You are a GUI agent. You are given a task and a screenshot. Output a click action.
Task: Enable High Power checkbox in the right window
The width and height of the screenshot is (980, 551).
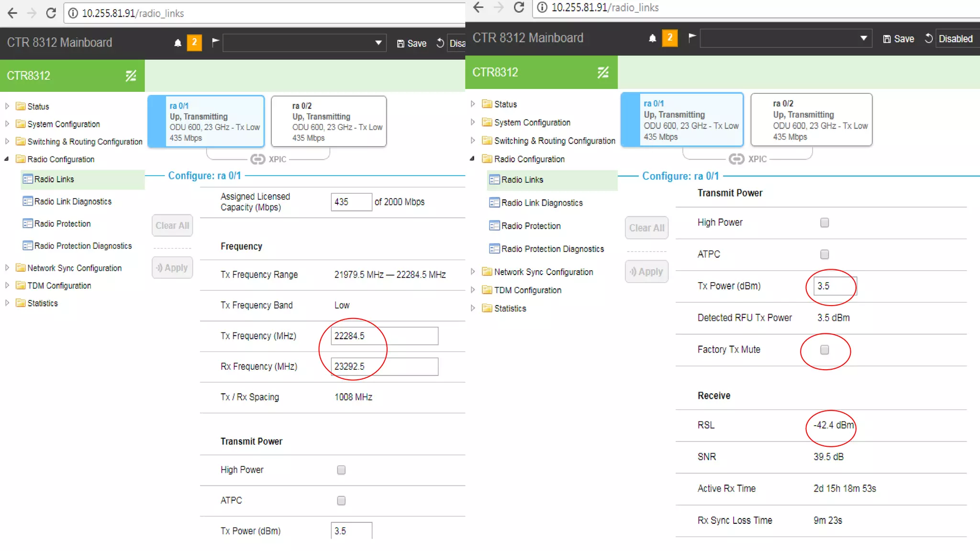824,222
